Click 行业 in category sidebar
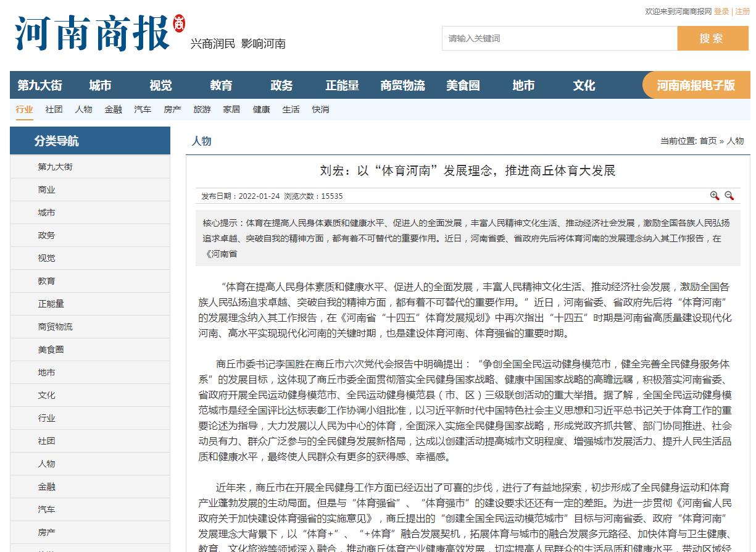Image resolution: width=756 pixels, height=552 pixels. point(90,418)
